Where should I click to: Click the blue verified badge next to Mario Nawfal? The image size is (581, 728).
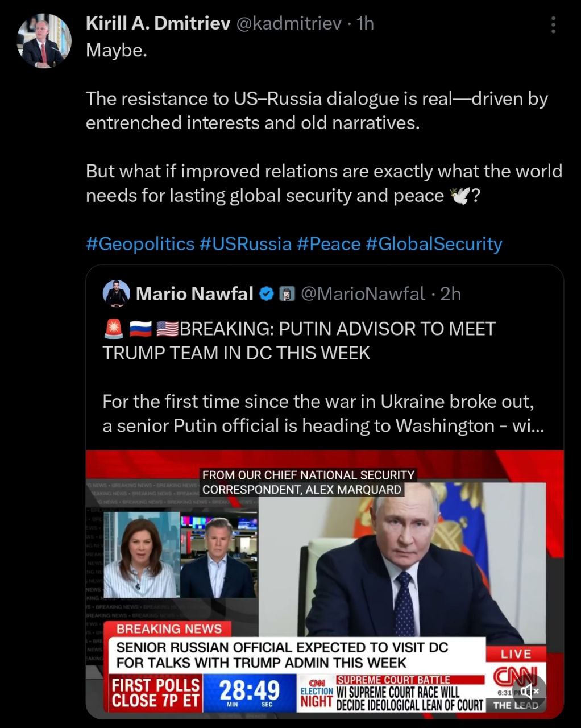point(267,294)
